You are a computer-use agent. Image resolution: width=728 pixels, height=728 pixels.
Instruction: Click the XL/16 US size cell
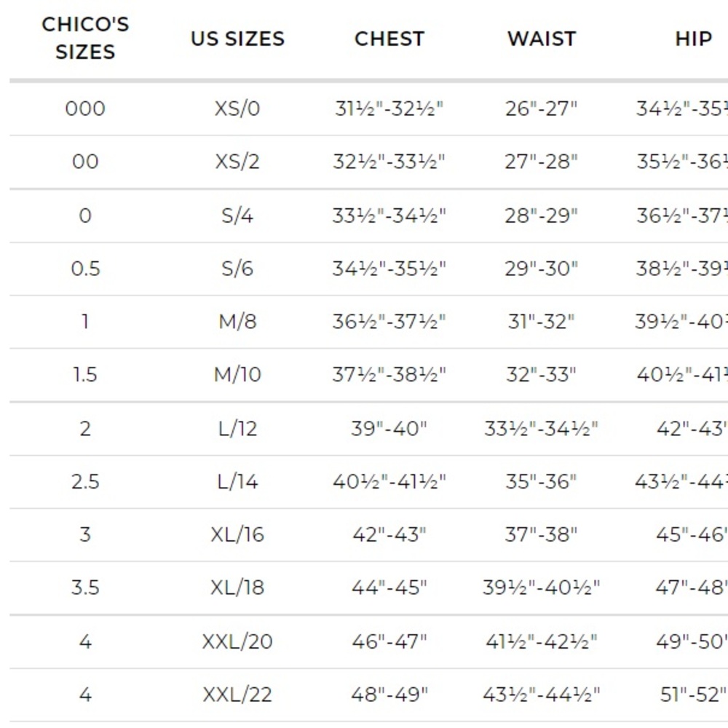click(x=237, y=534)
